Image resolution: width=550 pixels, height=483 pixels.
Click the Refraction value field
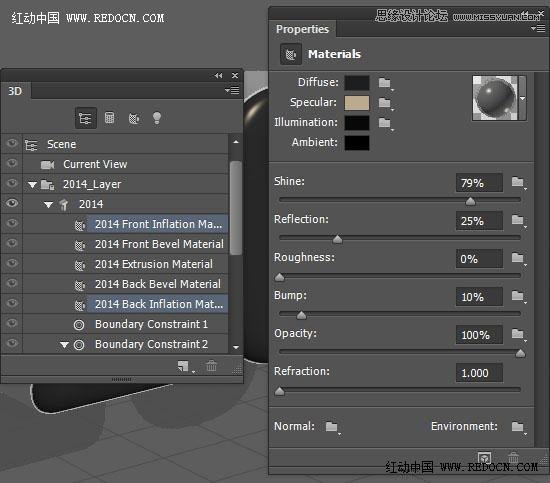[479, 373]
